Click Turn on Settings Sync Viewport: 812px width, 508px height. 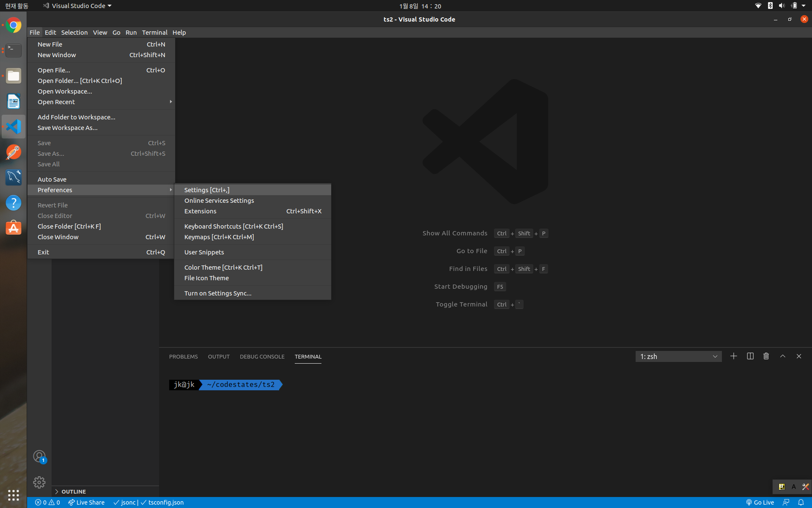218,293
